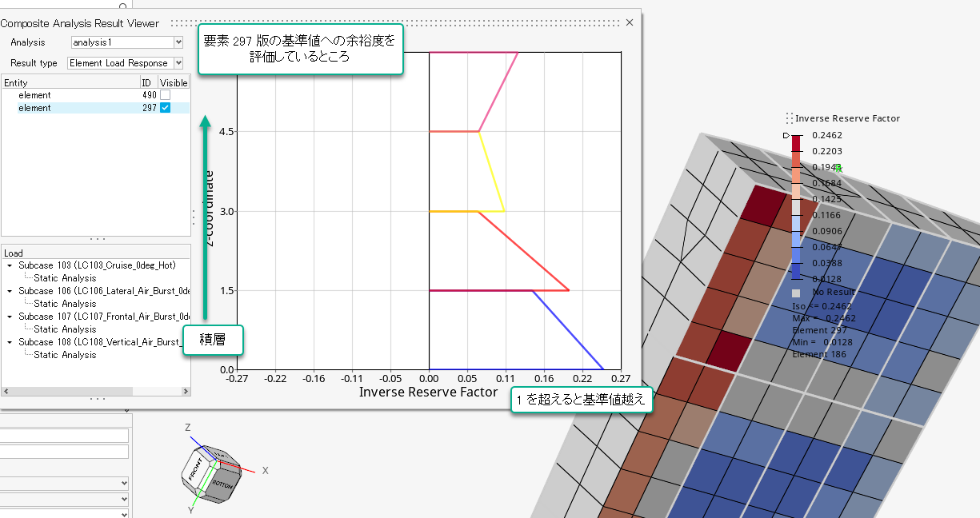980x518 pixels.
Task: Toggle the Visible checkbox in the Entity header row
Action: (x=174, y=82)
